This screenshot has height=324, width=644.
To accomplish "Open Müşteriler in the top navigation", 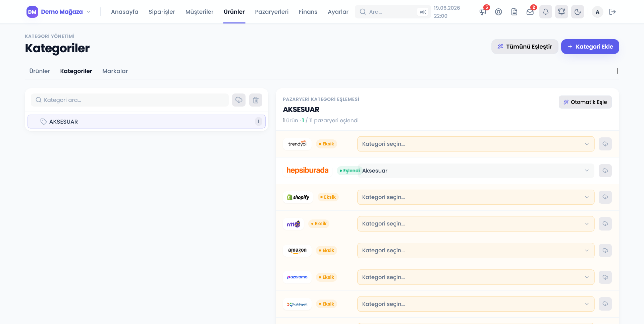I will 199,12.
